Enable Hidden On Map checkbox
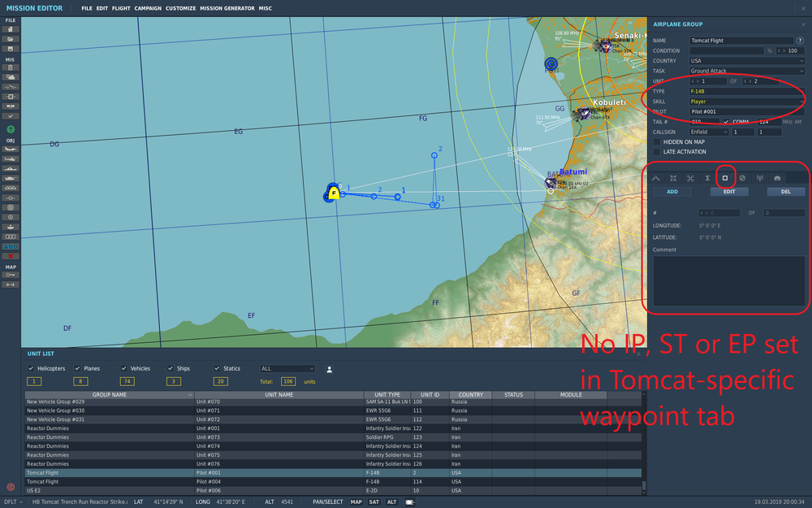 [x=657, y=142]
